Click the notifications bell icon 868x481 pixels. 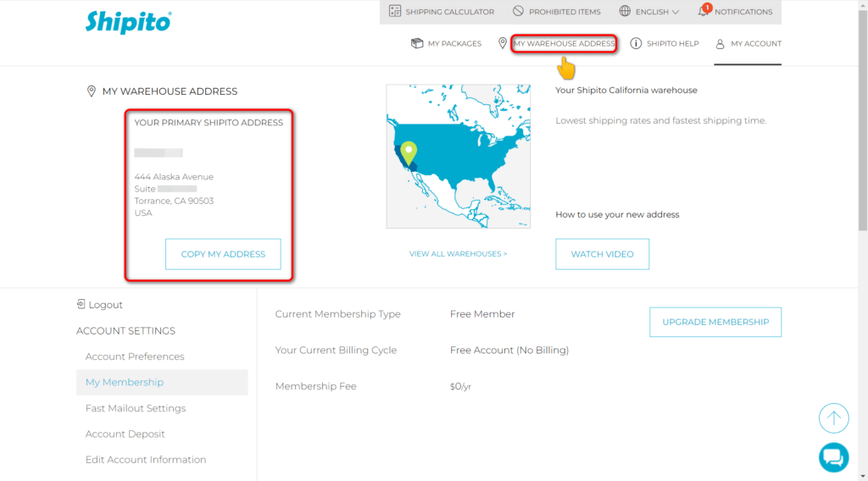(x=704, y=10)
